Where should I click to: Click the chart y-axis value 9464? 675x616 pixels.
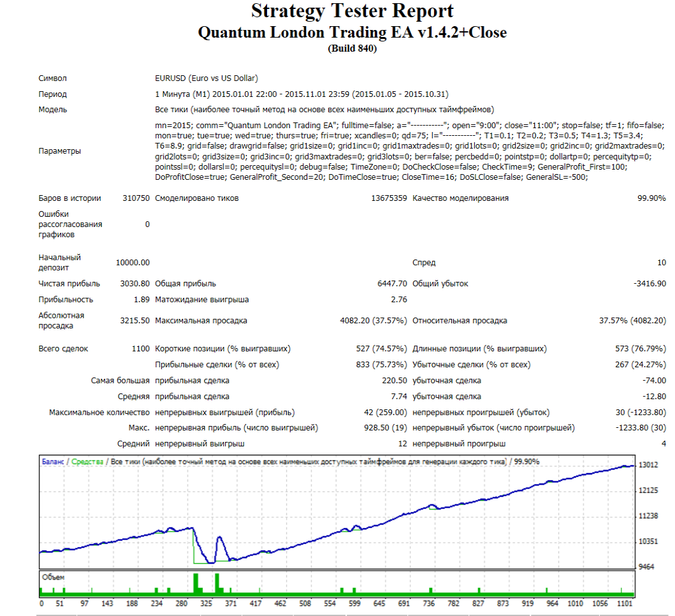(x=646, y=567)
